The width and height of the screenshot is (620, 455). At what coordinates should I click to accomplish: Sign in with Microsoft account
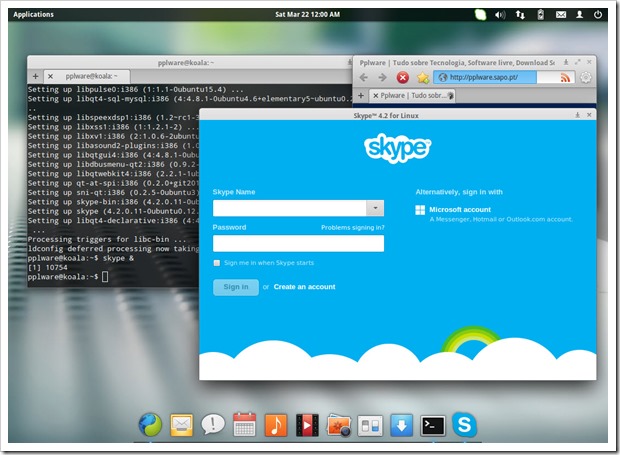pos(460,210)
